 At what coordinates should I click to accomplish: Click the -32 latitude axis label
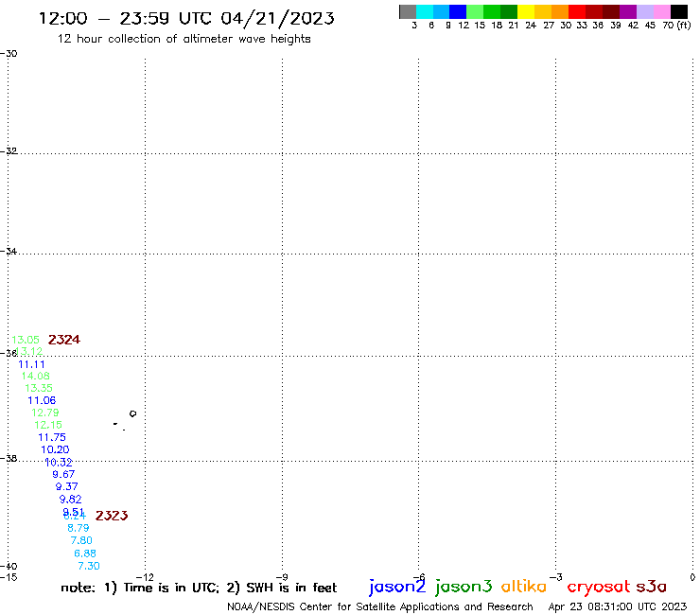coord(9,151)
